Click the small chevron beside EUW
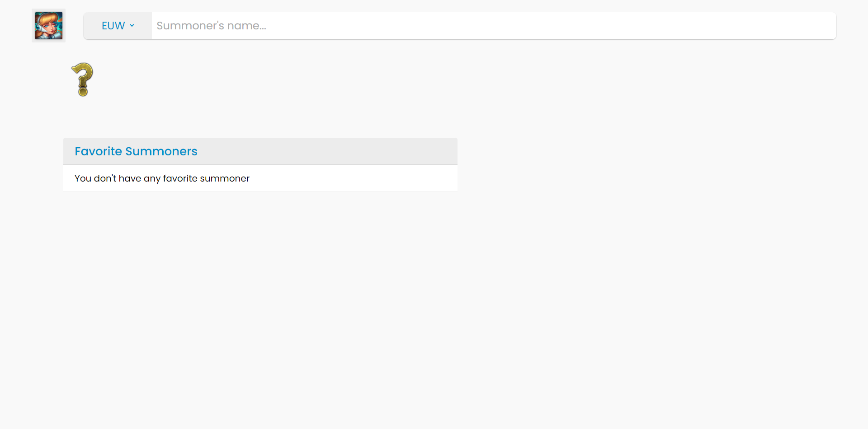Image resolution: width=868 pixels, height=429 pixels. 132,26
